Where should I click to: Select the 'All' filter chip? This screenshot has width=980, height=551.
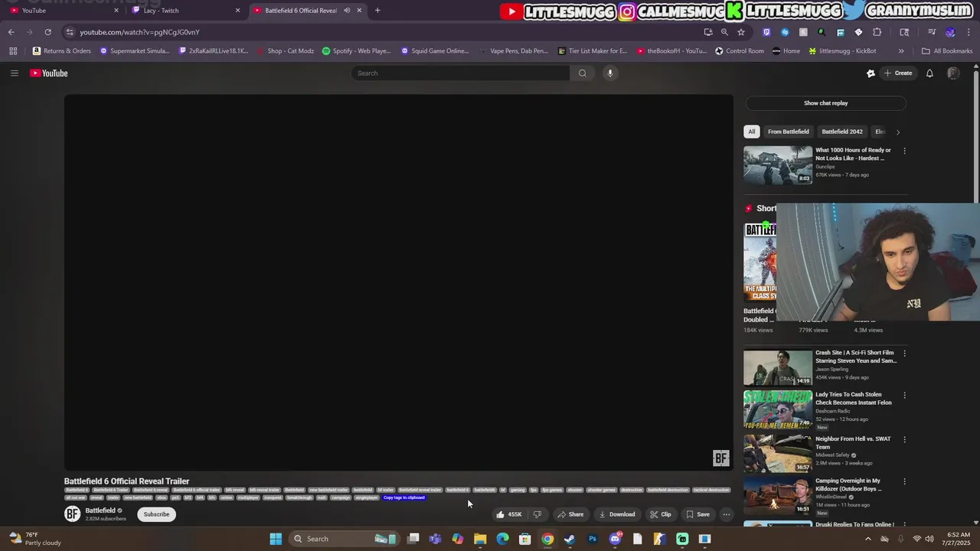[x=752, y=132]
